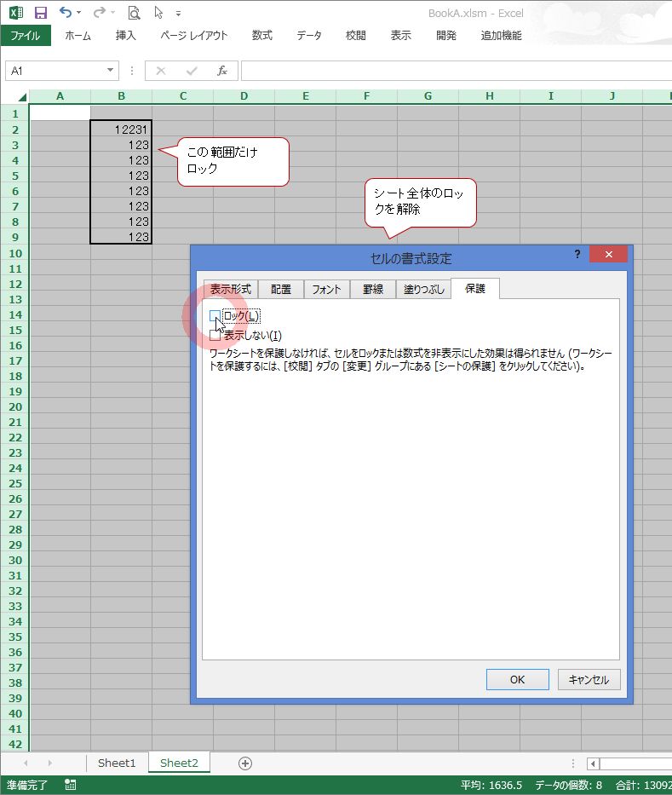
Task: Click inside the formula bar input
Action: [x=451, y=71]
